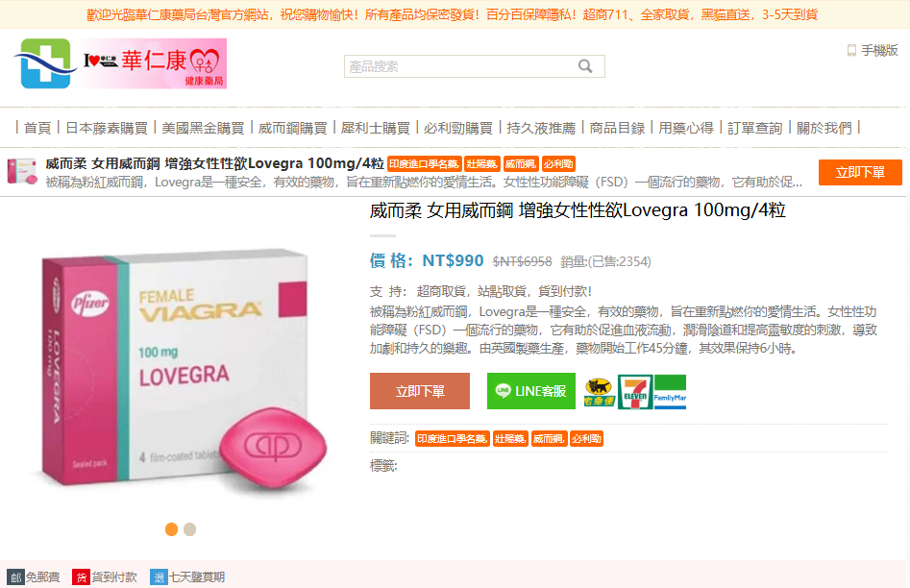Click the 印度進口學名藥 keyword tag

click(x=452, y=439)
